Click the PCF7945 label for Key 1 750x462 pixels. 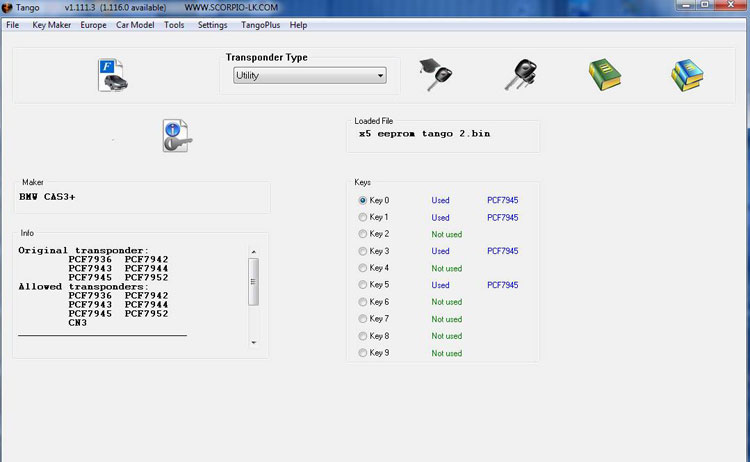pyautogui.click(x=502, y=218)
